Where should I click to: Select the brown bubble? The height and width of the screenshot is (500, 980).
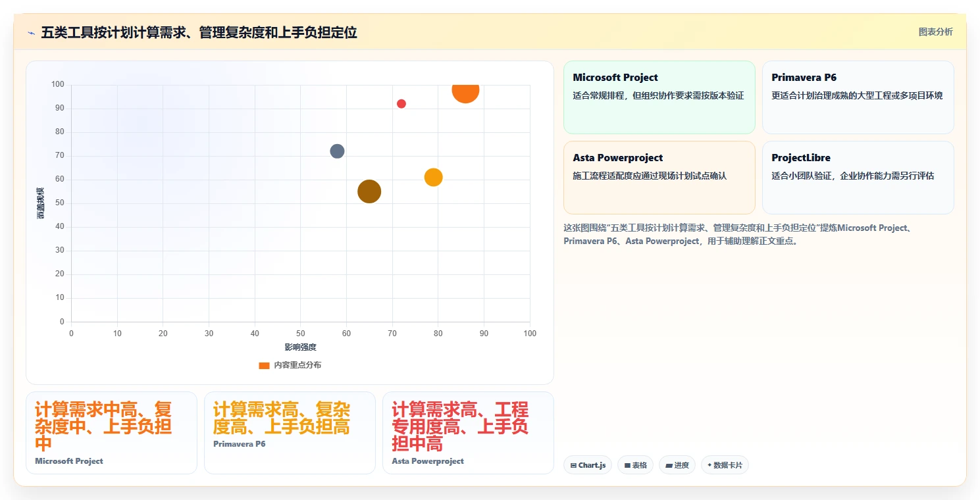(369, 191)
